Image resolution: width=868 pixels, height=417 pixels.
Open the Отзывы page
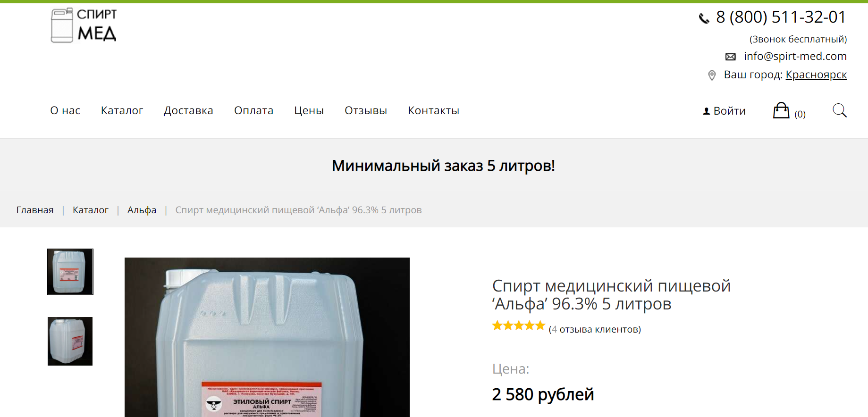(366, 110)
